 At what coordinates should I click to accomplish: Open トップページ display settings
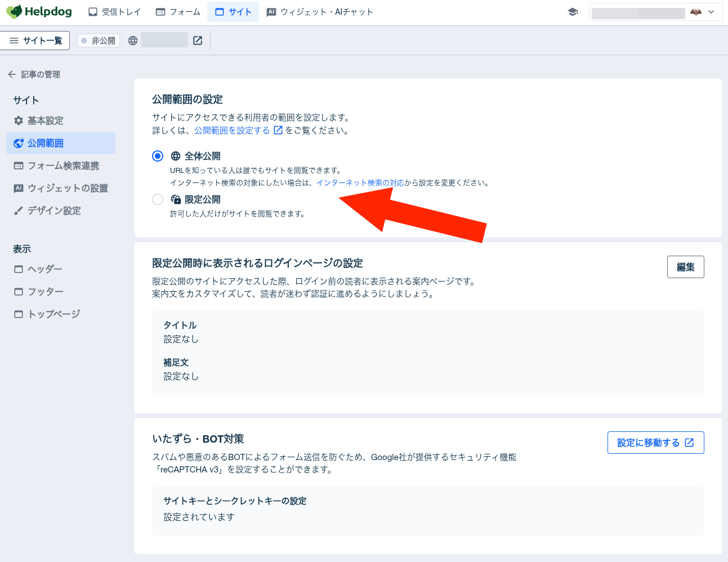[x=61, y=314]
